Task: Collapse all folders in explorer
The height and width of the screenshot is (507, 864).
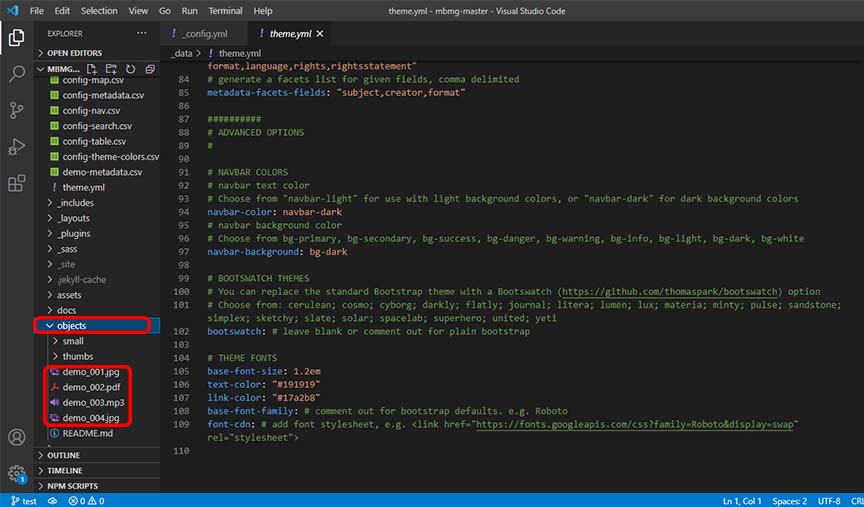Action: tap(149, 69)
